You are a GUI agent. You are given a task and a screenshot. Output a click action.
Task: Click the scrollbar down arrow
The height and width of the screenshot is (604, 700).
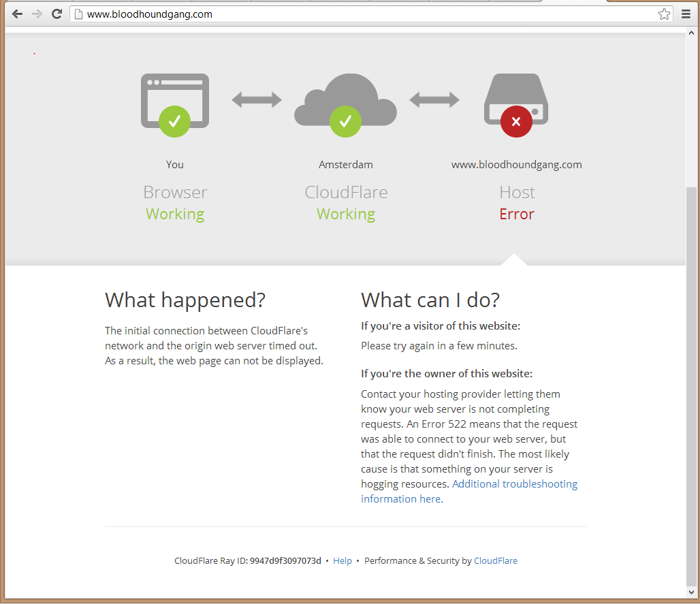(691, 592)
